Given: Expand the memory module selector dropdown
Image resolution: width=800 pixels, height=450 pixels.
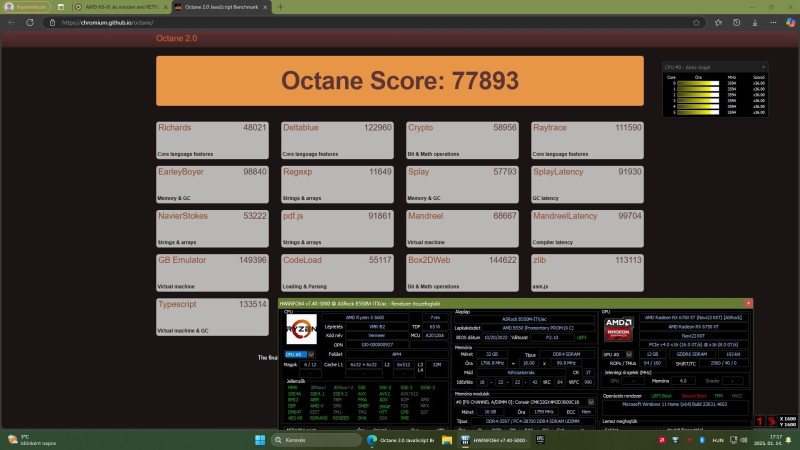Looking at the screenshot, I should [591, 402].
